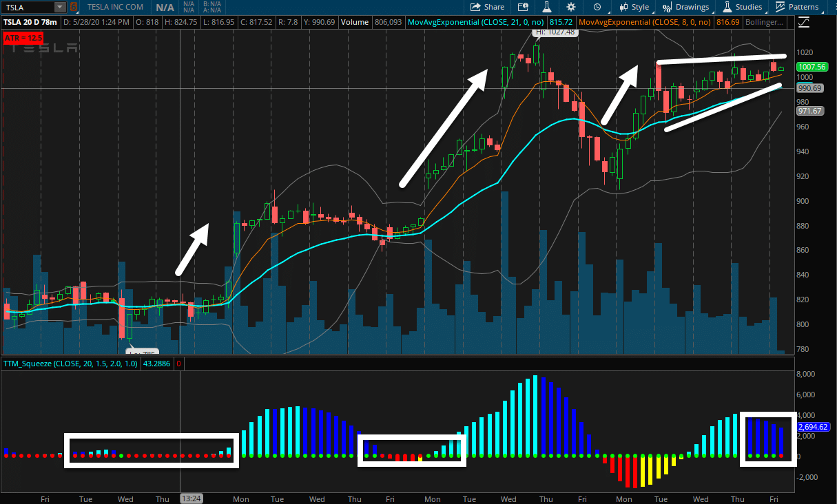Viewport: 837px width, 504px height.
Task: Click the TSLA 20 D 78m aggregation label
Action: [x=30, y=22]
